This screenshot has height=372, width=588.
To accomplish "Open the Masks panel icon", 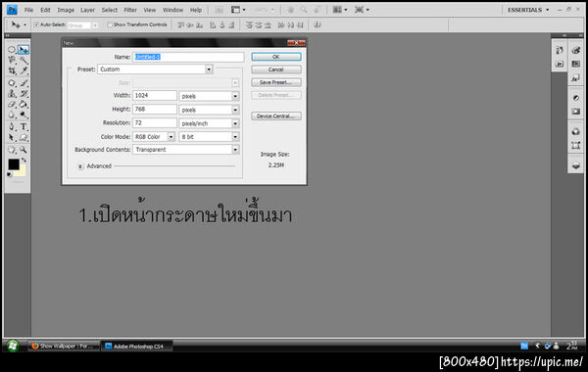I will point(576,112).
